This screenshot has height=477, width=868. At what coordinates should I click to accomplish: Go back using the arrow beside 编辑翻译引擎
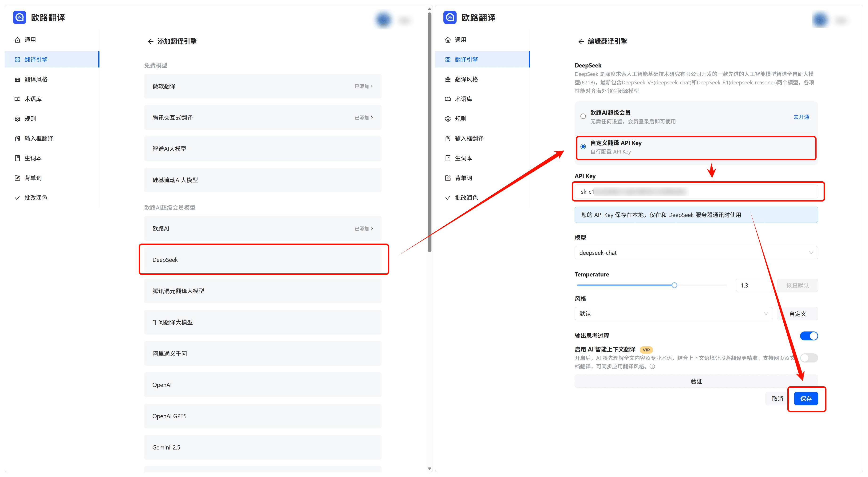pyautogui.click(x=581, y=41)
